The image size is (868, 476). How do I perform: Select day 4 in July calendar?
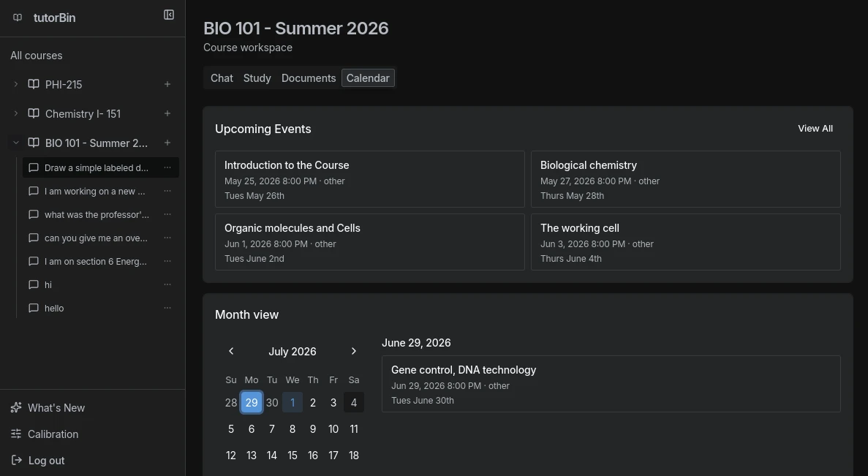(354, 402)
